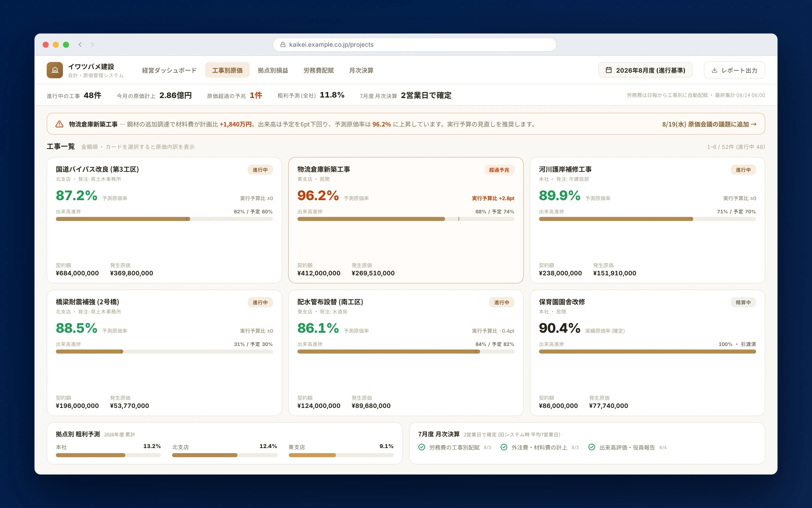Click the 今月の原価計上 2.86億円 stat

(154, 96)
